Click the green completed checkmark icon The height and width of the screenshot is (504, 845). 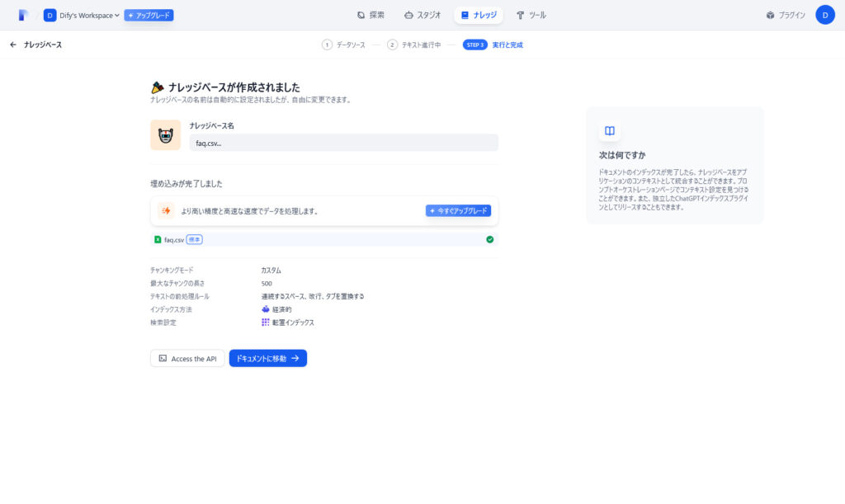[489, 239]
